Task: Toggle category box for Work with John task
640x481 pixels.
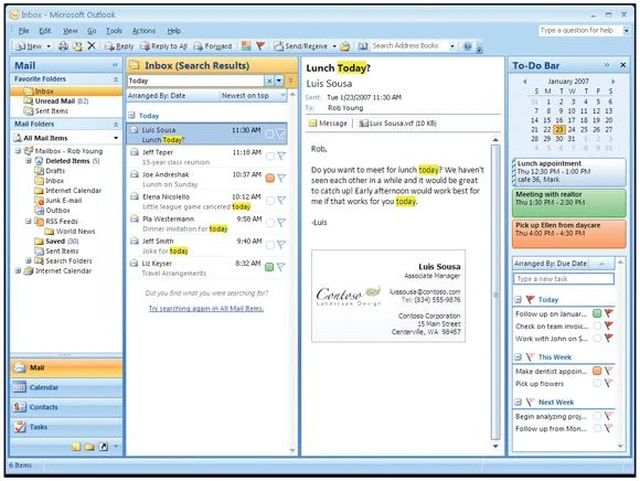Action: (597, 338)
